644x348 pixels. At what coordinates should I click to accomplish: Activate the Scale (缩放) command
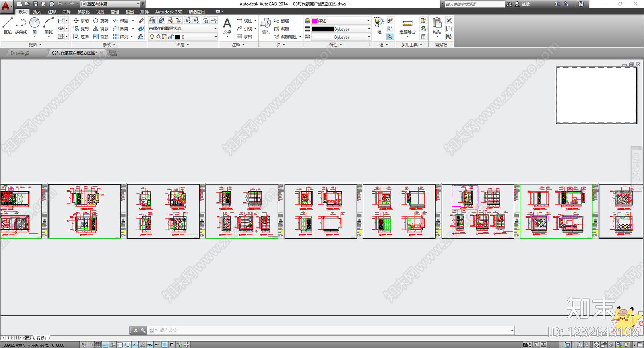pyautogui.click(x=101, y=37)
